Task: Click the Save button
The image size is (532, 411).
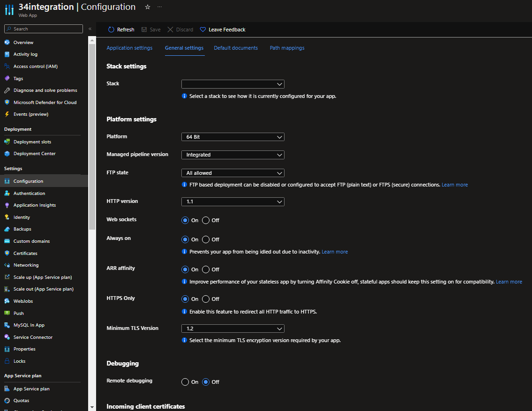Action: (151, 30)
